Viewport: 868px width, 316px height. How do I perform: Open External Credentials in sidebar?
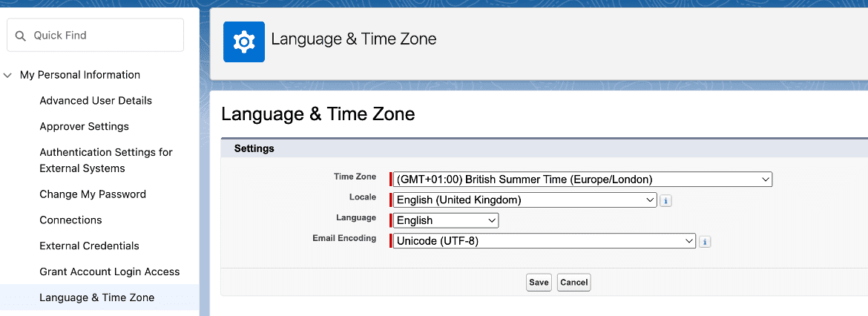pyautogui.click(x=89, y=246)
